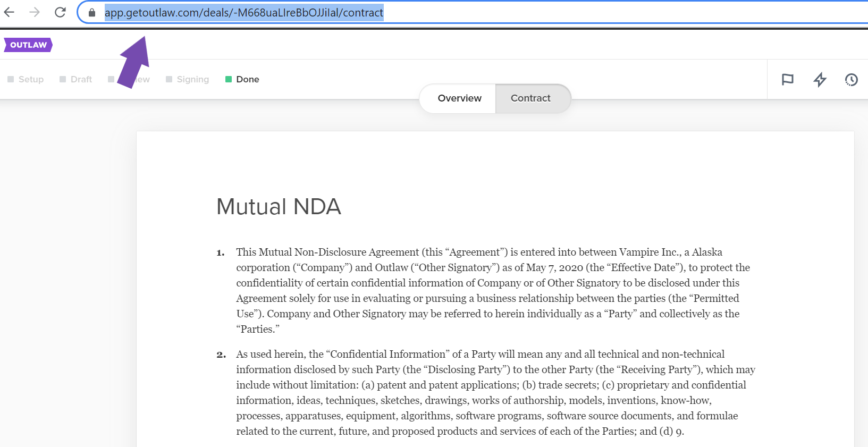Image resolution: width=868 pixels, height=447 pixels.
Task: Click the clause number 2 marker
Action: (221, 355)
